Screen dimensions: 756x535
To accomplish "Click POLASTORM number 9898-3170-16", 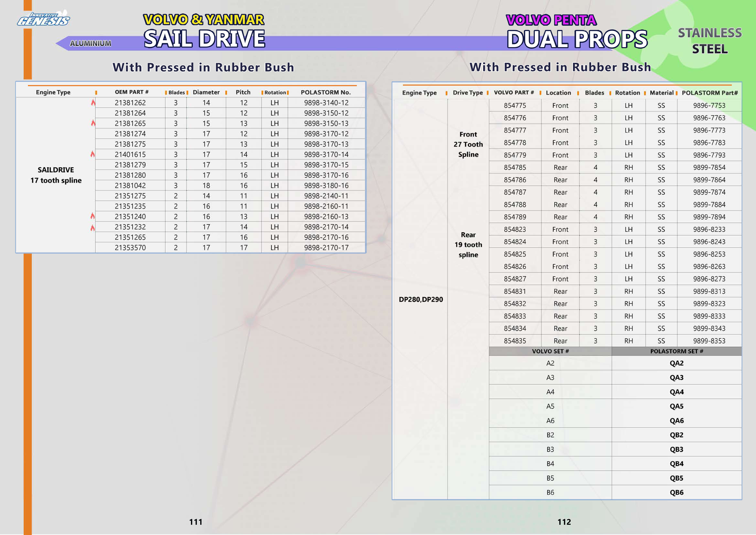I will (x=326, y=175).
